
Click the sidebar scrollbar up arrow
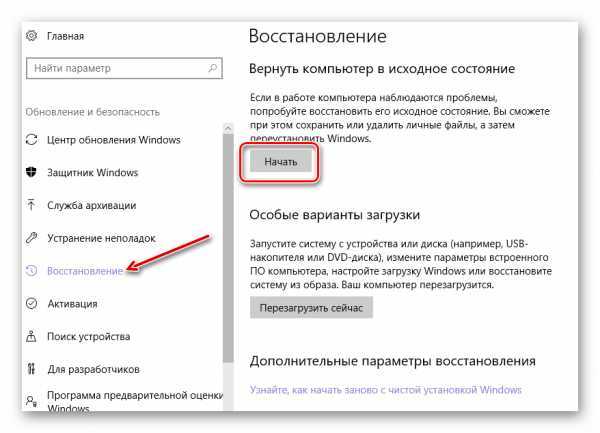[x=228, y=128]
